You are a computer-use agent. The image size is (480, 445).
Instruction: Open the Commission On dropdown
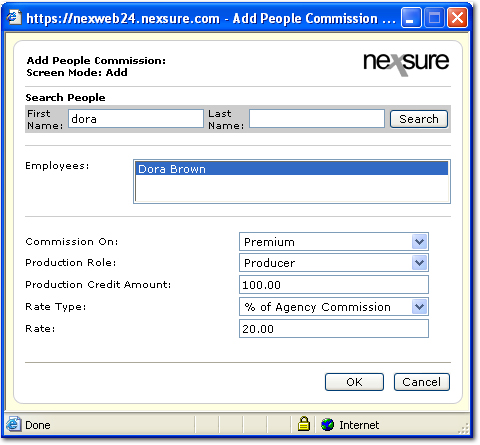pyautogui.click(x=419, y=242)
